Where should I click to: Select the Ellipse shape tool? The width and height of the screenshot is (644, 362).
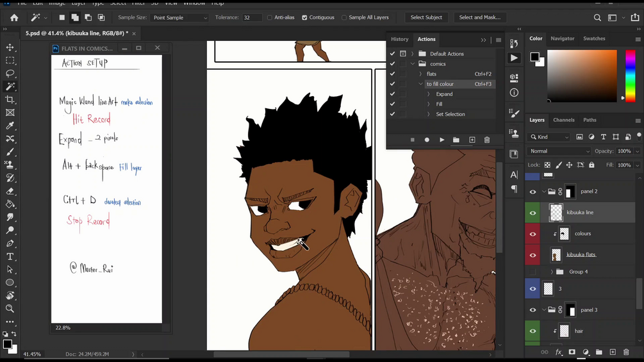point(10,283)
